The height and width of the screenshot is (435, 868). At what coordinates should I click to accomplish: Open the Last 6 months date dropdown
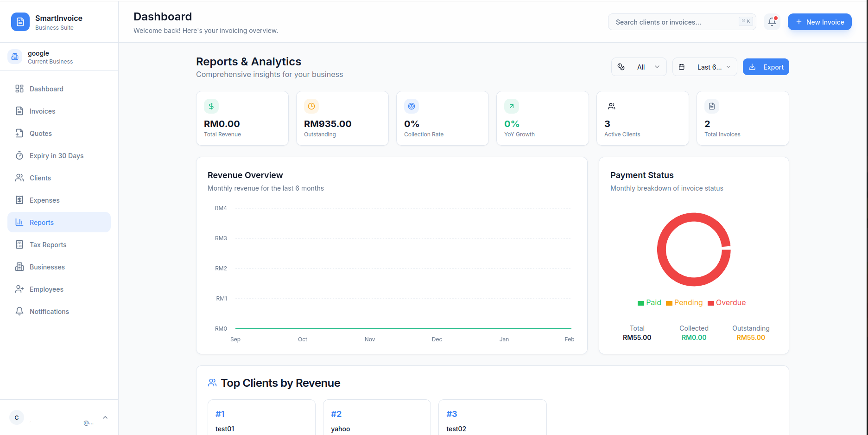click(705, 67)
